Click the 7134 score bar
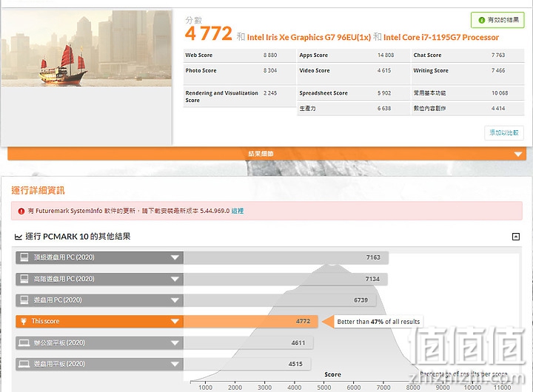The height and width of the screenshot is (392, 533). (x=286, y=280)
